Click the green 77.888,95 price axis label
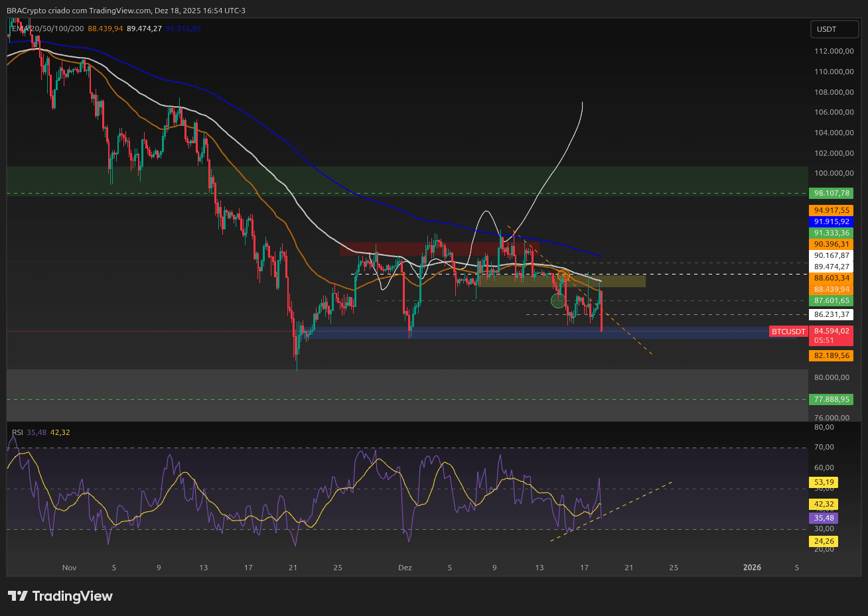 pos(832,399)
